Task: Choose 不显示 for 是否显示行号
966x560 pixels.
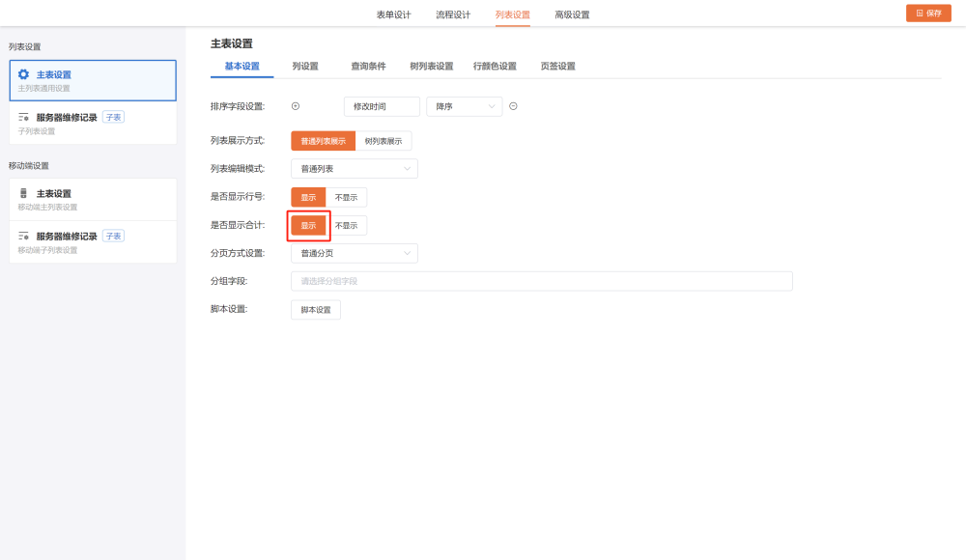Action: click(x=346, y=197)
